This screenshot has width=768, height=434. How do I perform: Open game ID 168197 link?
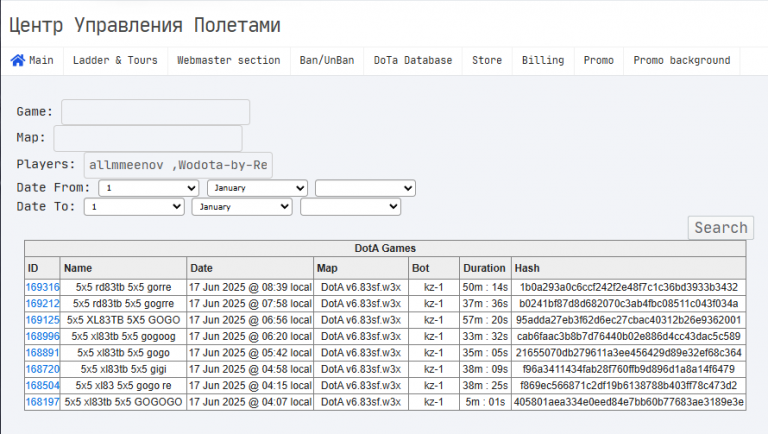pos(43,402)
